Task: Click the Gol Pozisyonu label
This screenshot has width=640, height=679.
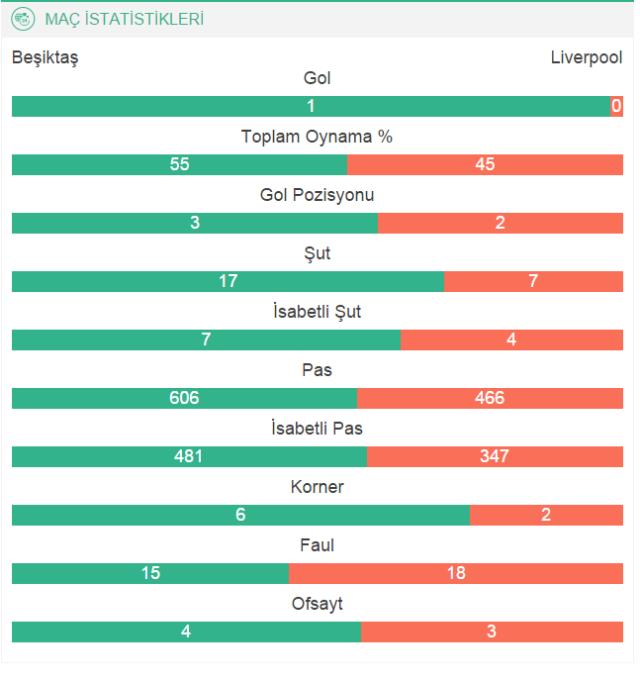Action: pos(317,195)
